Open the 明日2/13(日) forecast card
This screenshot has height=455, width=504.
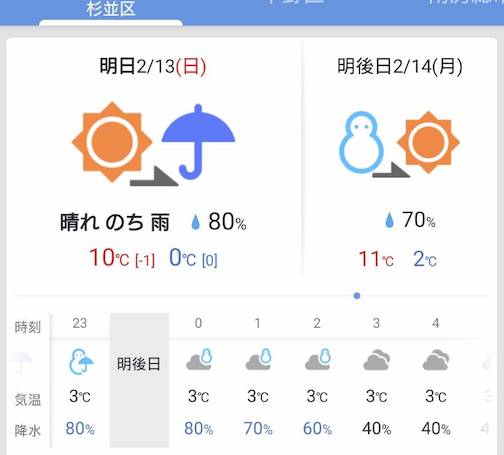(x=154, y=157)
